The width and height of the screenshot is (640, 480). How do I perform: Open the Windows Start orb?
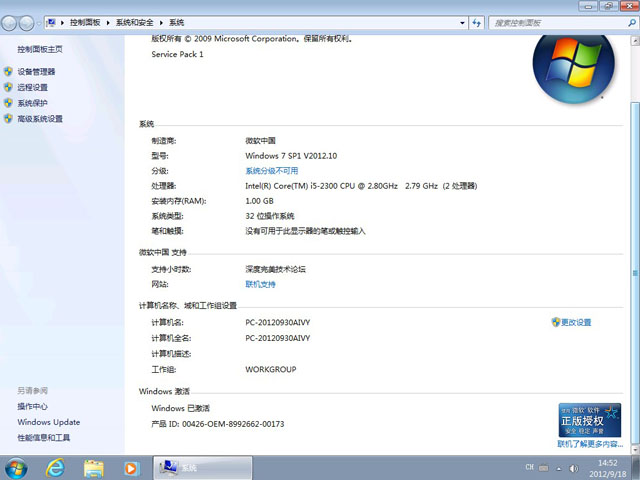[16, 468]
